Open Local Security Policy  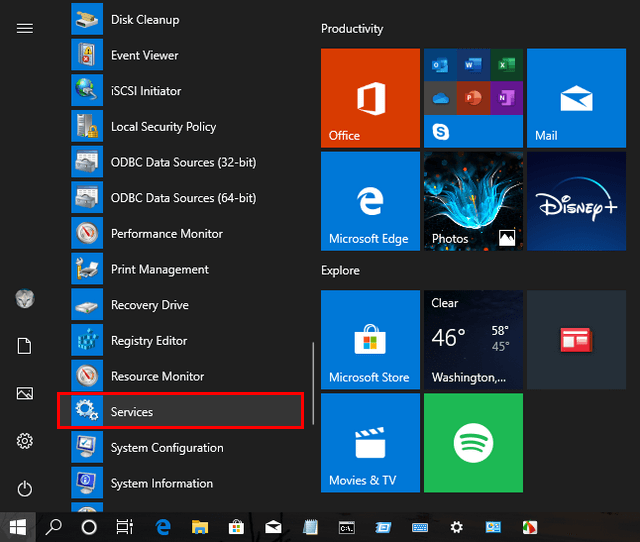[186, 127]
